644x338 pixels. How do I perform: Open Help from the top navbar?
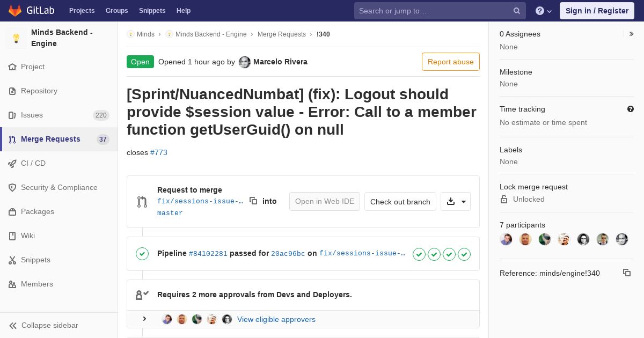184,11
